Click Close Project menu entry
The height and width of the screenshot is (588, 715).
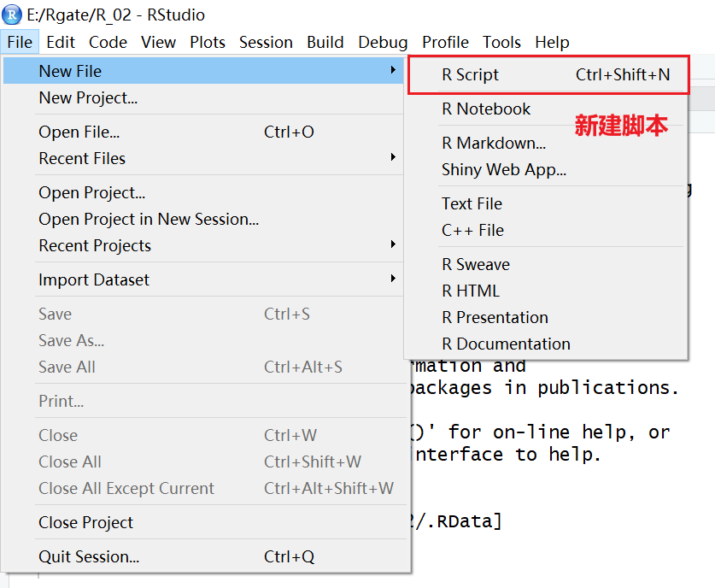85,522
